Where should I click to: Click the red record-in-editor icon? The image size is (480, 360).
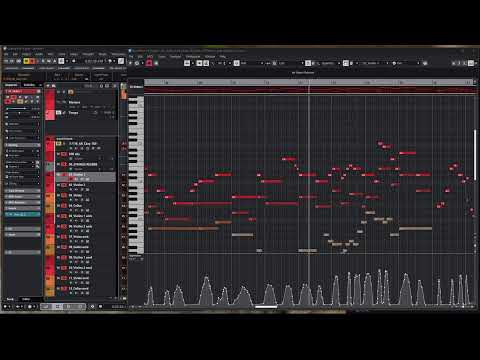click(x=149, y=62)
